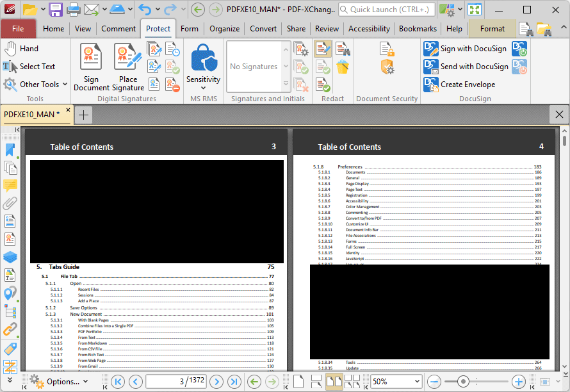This screenshot has height=392, width=570.
Task: Go to next page button
Action: pyautogui.click(x=216, y=382)
